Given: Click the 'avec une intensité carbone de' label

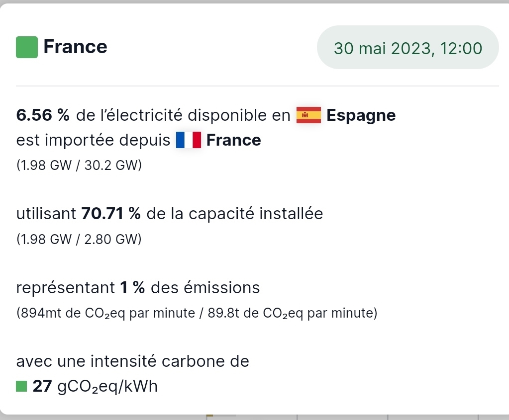Looking at the screenshot, I should (132, 361).
